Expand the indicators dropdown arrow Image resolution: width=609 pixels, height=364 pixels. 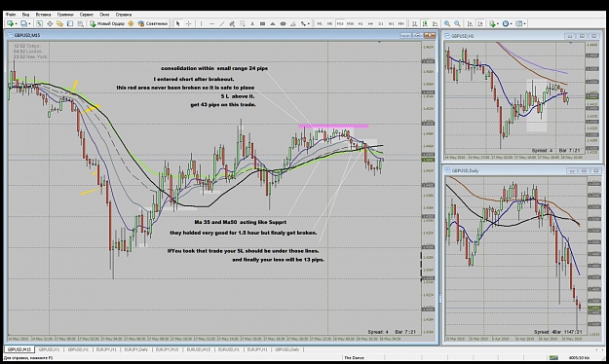coord(498,23)
